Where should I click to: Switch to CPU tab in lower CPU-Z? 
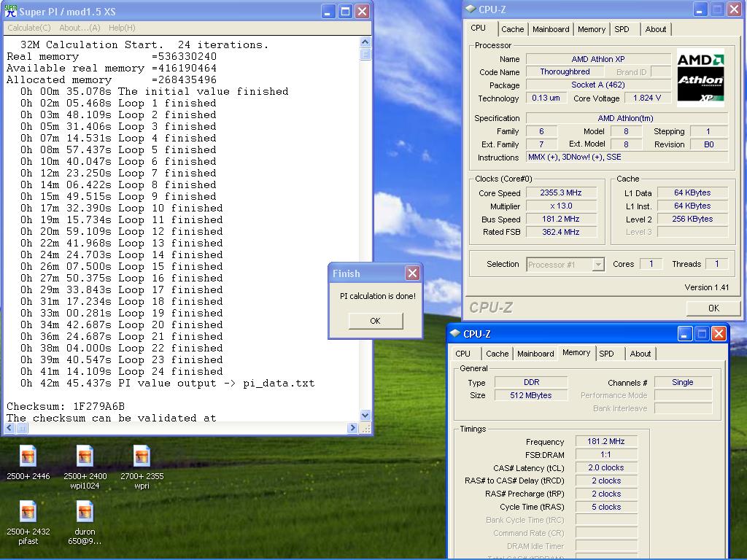(x=462, y=354)
